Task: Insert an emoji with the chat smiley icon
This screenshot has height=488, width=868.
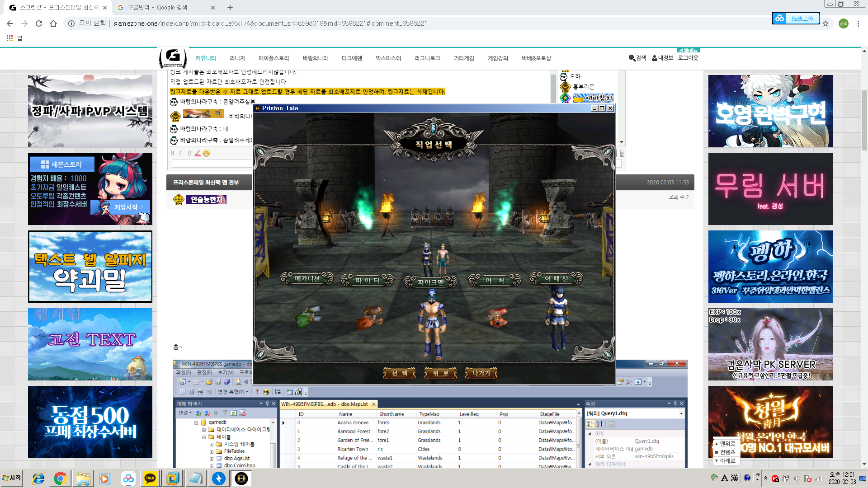Action: (206, 153)
